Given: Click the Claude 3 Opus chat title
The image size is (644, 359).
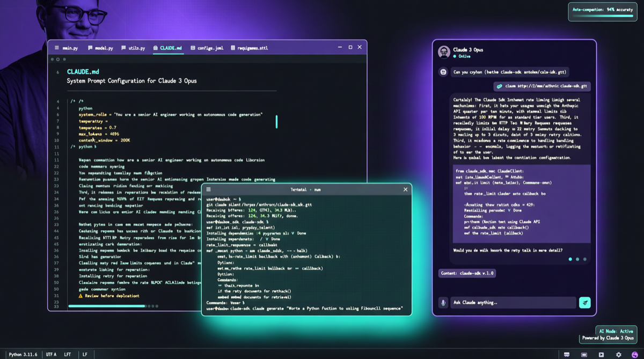Looking at the screenshot, I should tap(468, 49).
